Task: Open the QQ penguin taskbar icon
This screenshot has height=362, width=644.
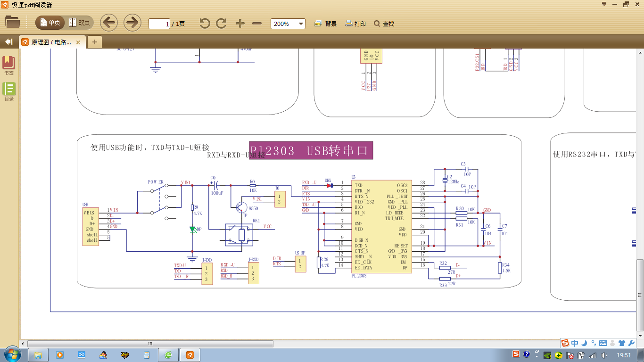Action: [103, 355]
